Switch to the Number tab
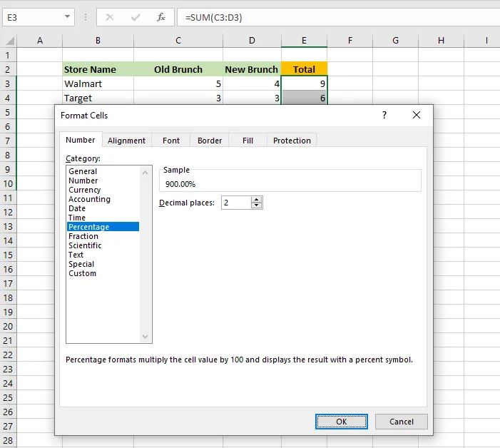This screenshot has height=448, width=500. (81, 140)
